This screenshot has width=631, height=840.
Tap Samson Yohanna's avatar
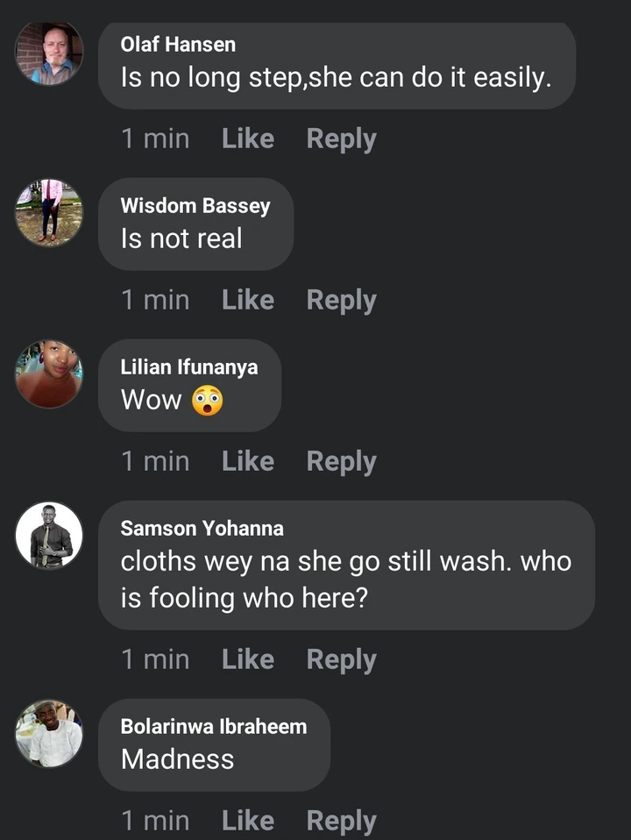(x=49, y=536)
